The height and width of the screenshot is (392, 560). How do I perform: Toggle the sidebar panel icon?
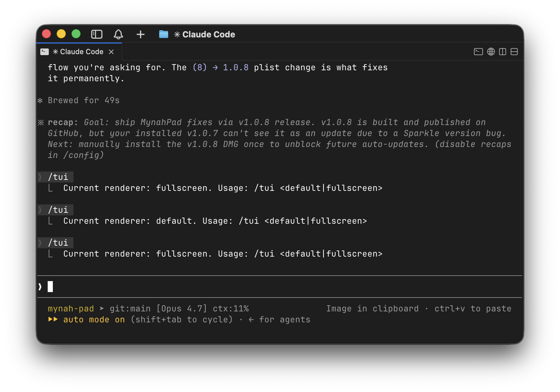(x=97, y=34)
